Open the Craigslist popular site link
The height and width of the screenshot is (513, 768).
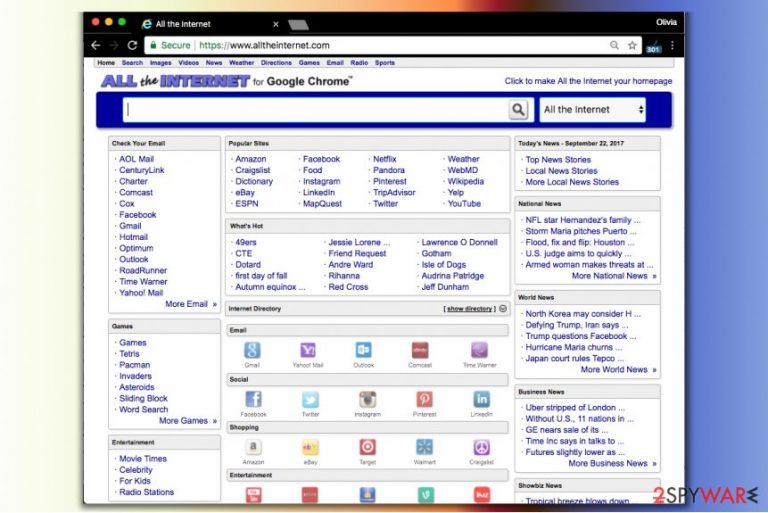[x=252, y=170]
